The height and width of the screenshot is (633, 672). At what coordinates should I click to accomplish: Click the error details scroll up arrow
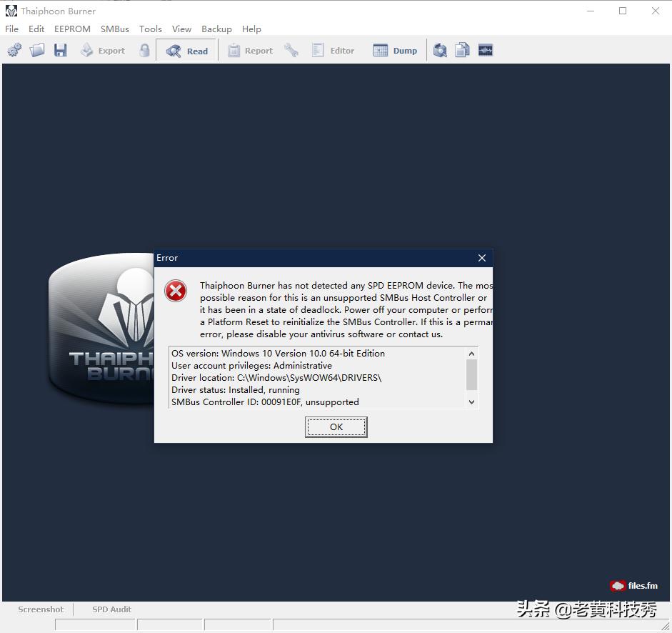[471, 354]
